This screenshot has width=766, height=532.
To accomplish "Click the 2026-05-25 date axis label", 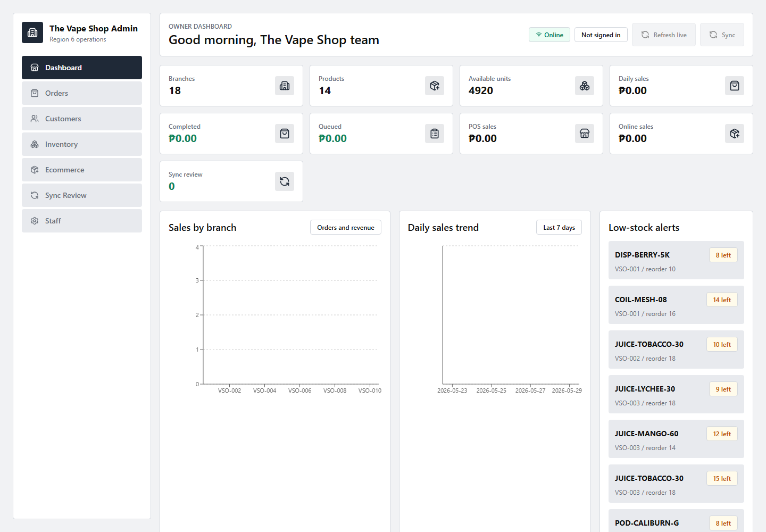I will click(x=491, y=390).
